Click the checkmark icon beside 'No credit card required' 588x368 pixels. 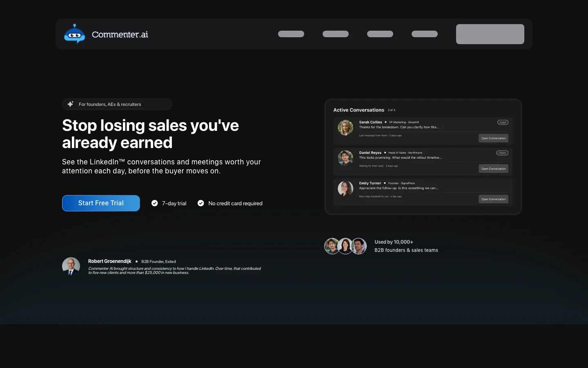[x=201, y=203]
